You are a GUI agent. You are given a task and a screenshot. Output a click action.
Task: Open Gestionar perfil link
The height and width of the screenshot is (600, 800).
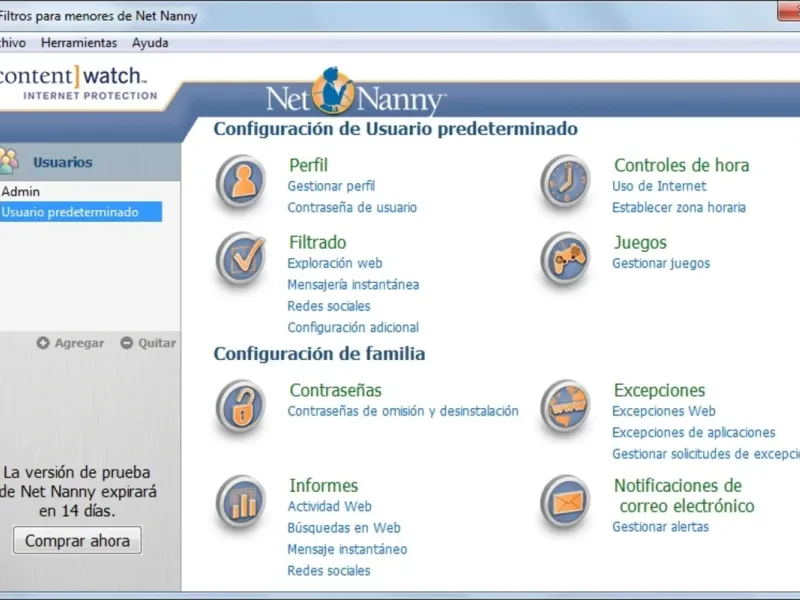coord(331,186)
